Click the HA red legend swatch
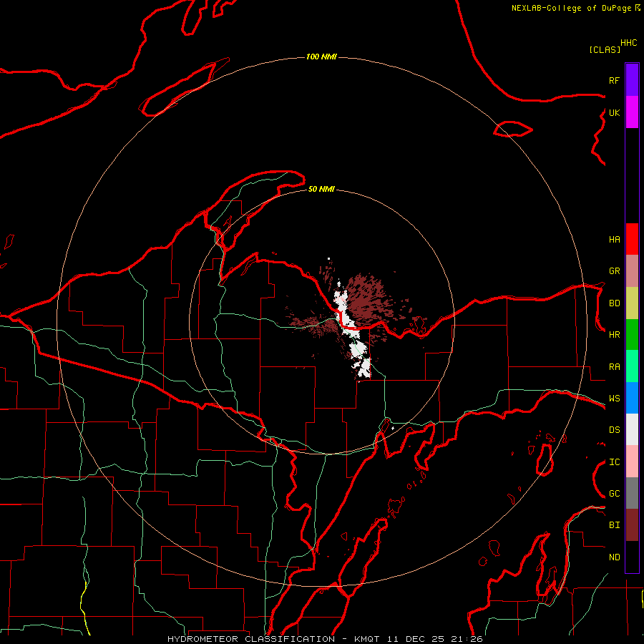 (x=632, y=239)
